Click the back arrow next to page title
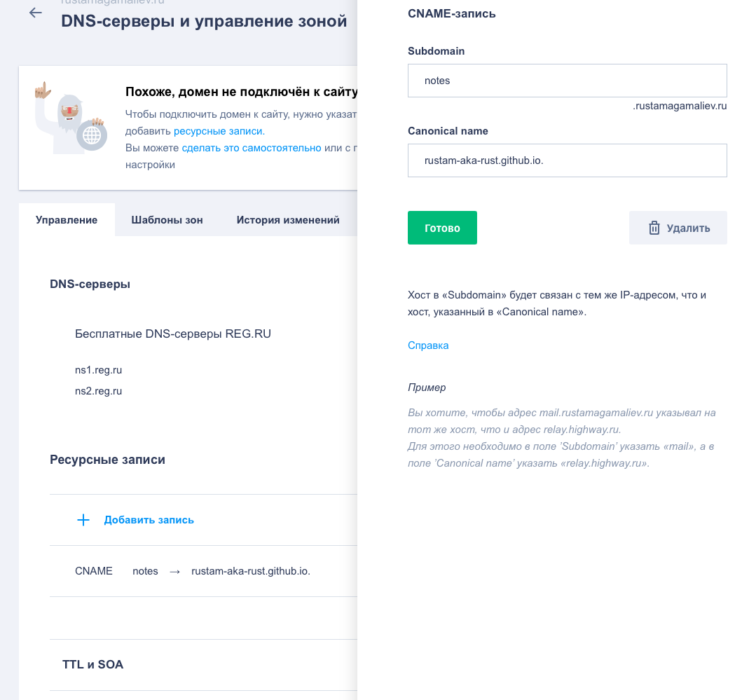This screenshot has width=749, height=700. [x=36, y=13]
